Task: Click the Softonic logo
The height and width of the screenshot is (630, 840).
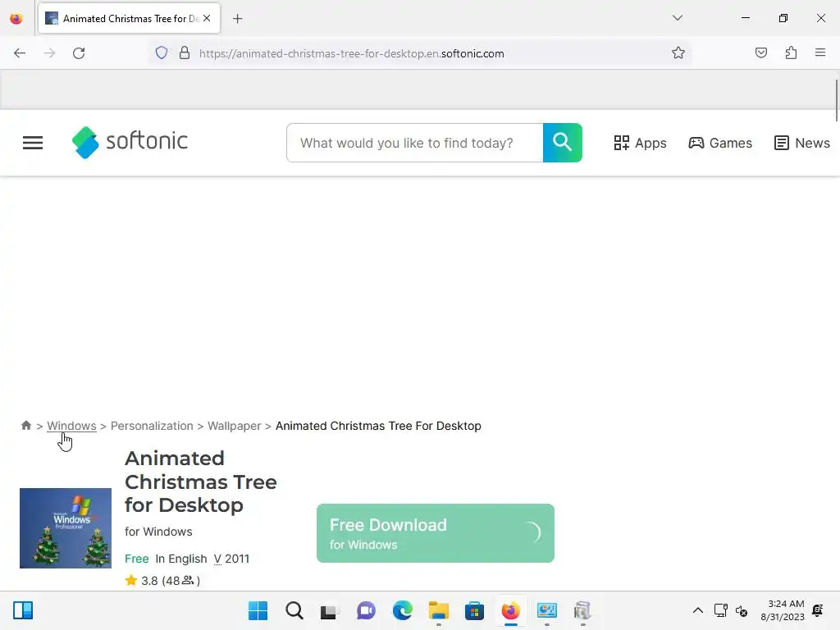Action: [x=130, y=143]
